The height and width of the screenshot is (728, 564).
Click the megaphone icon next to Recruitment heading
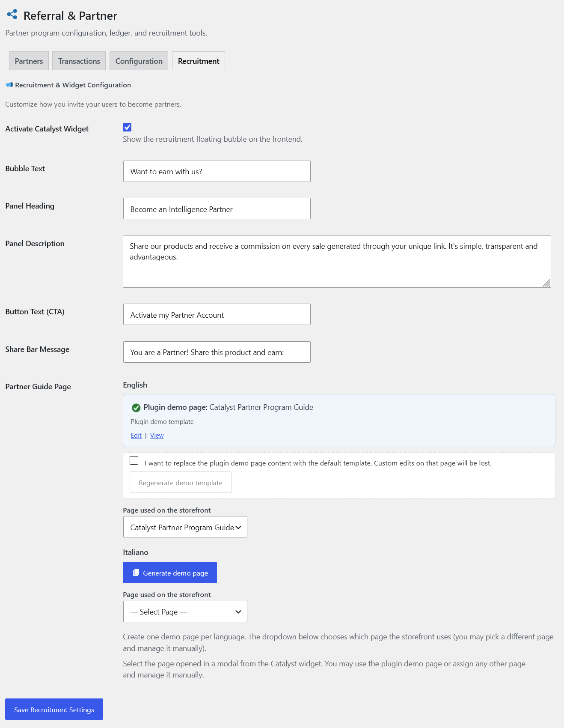pos(9,85)
